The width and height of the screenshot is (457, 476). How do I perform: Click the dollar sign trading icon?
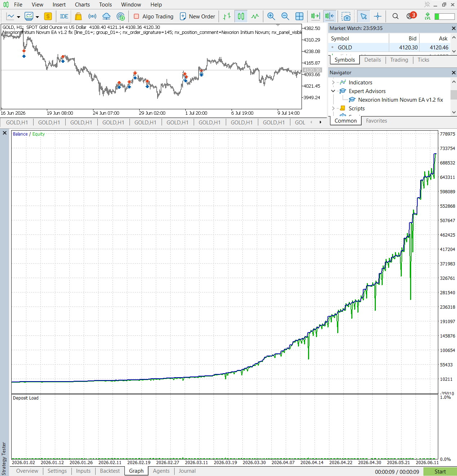[x=48, y=16]
